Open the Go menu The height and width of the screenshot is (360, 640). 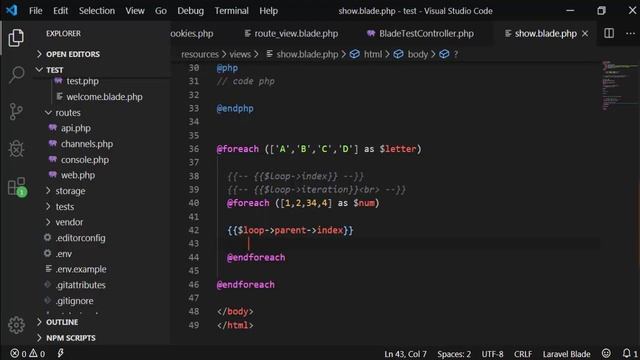pyautogui.click(x=160, y=11)
